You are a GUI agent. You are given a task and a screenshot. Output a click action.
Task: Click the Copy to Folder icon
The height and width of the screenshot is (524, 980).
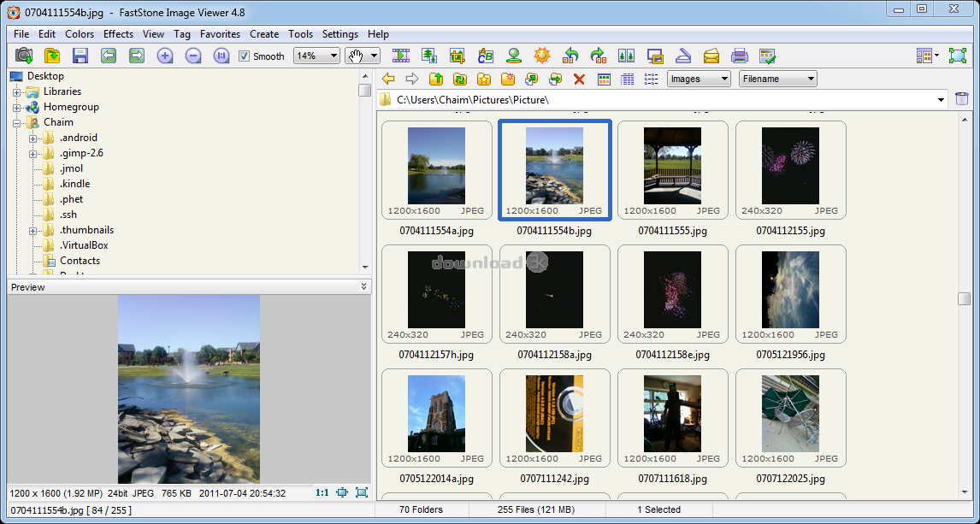pos(531,79)
